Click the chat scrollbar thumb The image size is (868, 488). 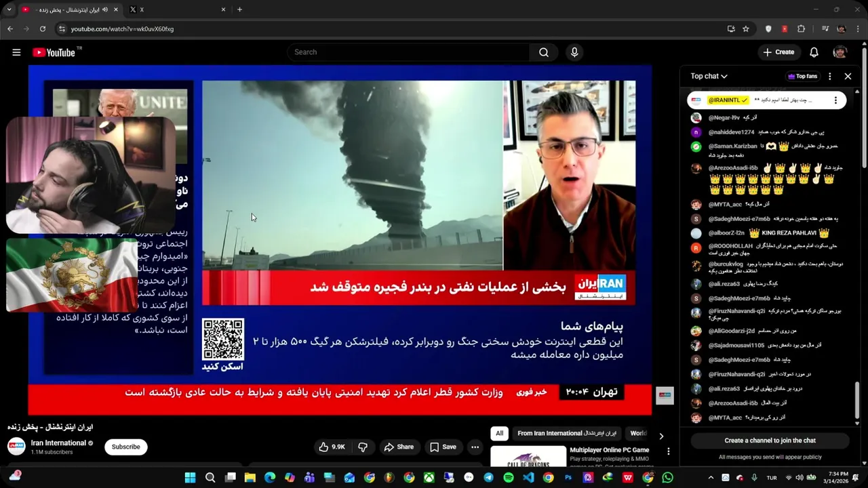856,401
